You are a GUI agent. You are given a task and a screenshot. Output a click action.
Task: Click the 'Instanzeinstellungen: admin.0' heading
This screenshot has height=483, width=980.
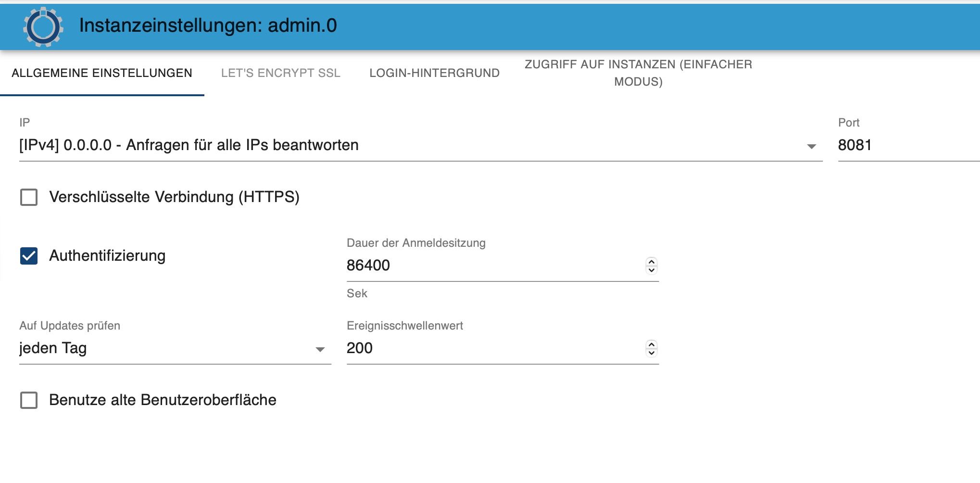208,25
